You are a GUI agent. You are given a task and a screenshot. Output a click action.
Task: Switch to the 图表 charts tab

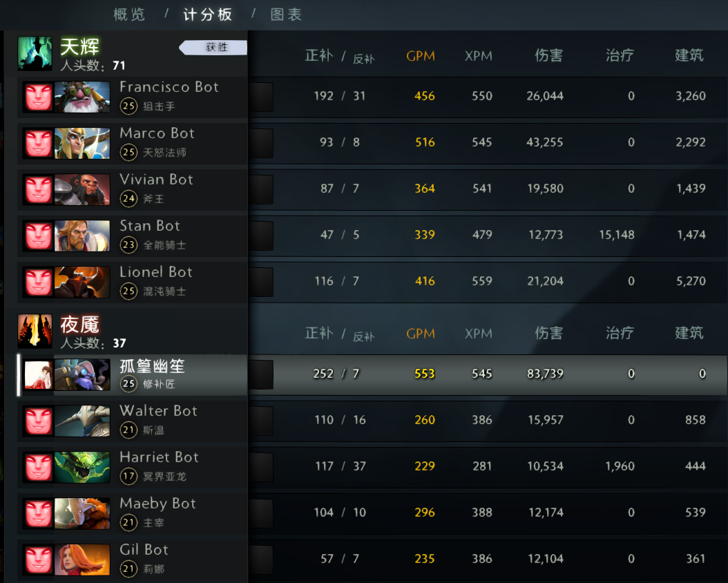click(x=286, y=15)
